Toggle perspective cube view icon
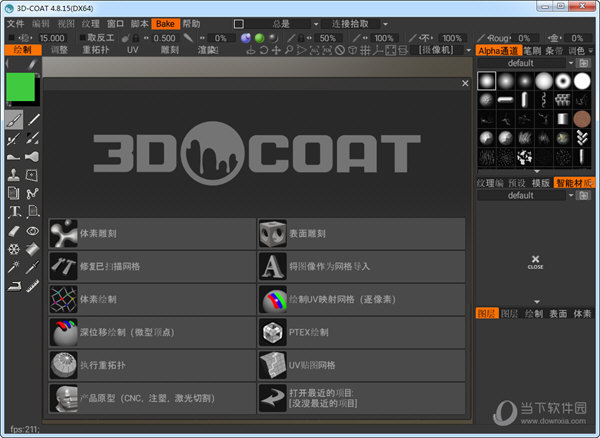The image size is (600, 438). (352, 50)
